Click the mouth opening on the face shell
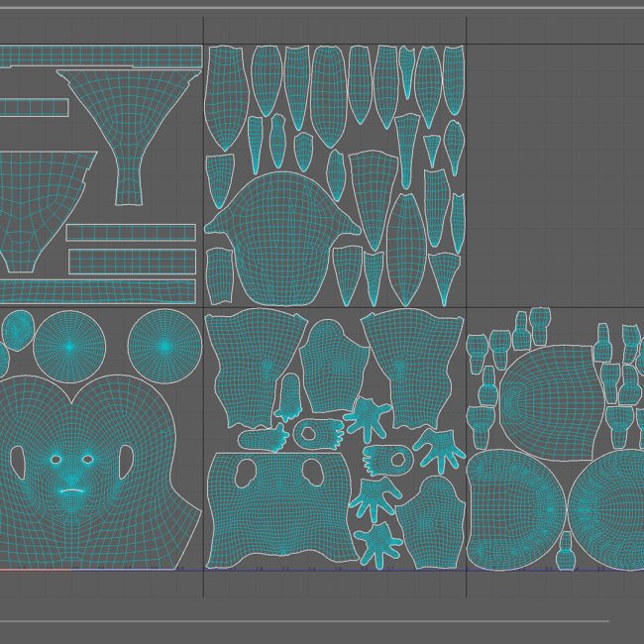Image resolution: width=644 pixels, height=644 pixels. (x=73, y=490)
